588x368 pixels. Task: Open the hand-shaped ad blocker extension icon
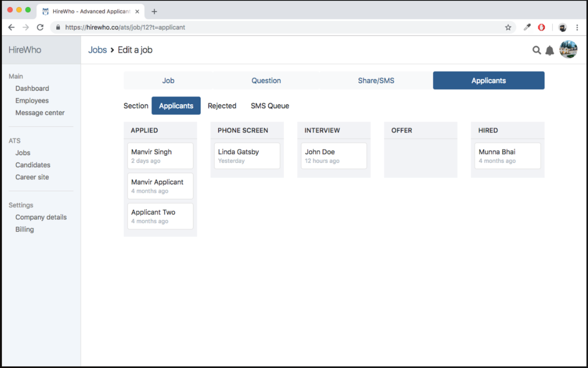[541, 27]
